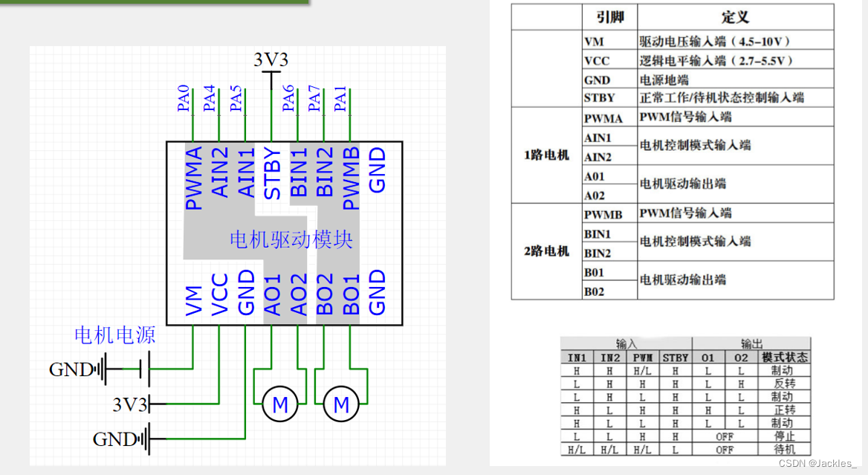Click the bottom ground symbol under 3V3
Viewport: 868px width, 475px height.
coord(146,439)
